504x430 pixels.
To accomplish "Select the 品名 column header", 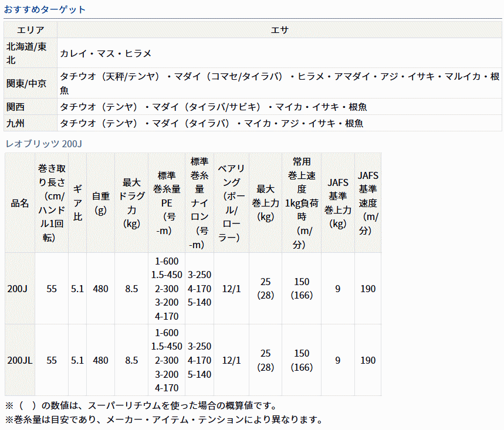I will coord(20,203).
